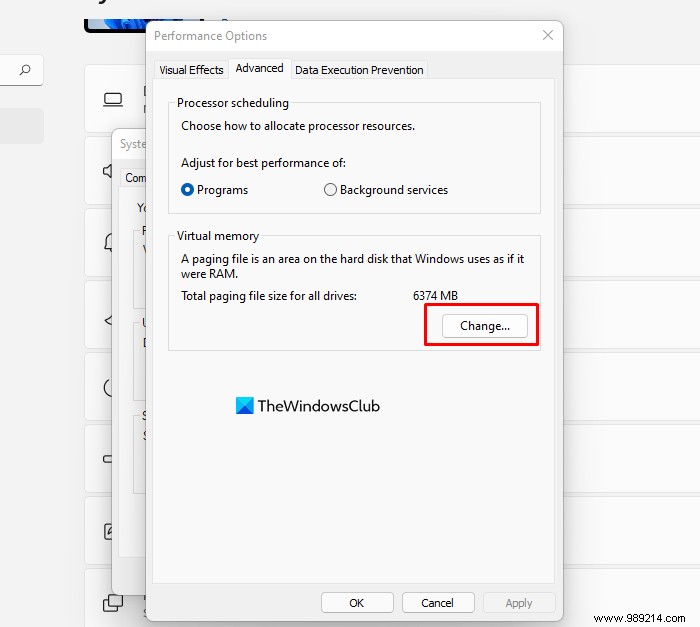Open the Data Execution Prevention tab

coord(359,70)
